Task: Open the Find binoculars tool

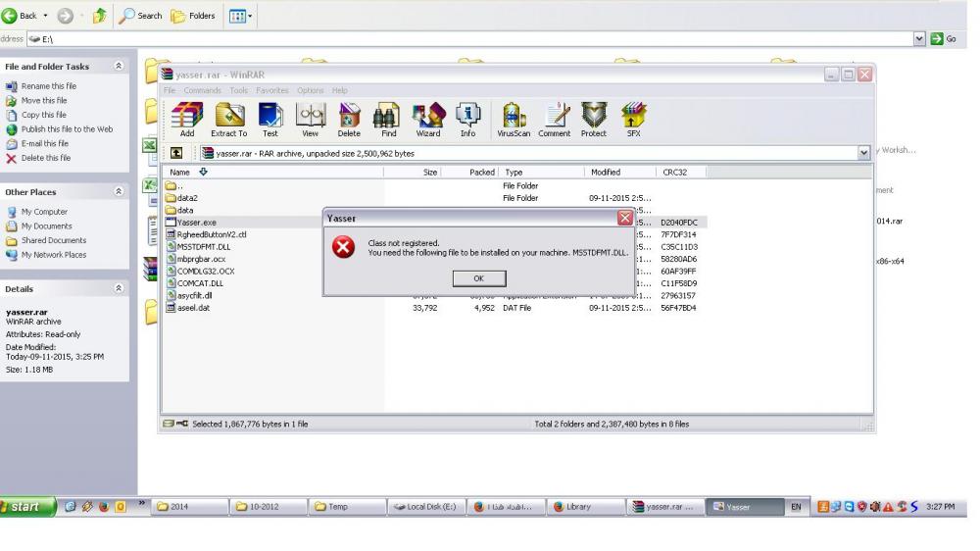Action: (x=388, y=120)
